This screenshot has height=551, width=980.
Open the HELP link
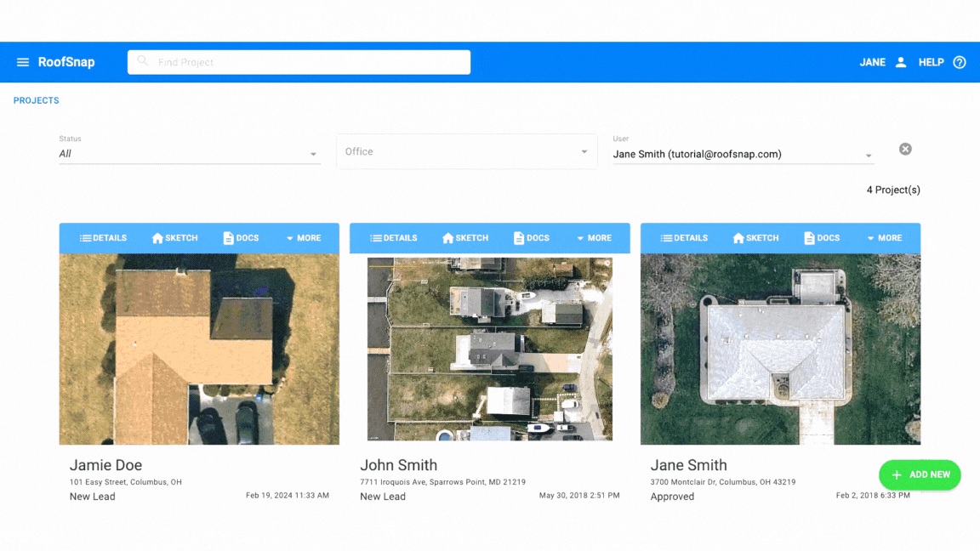[x=931, y=62]
